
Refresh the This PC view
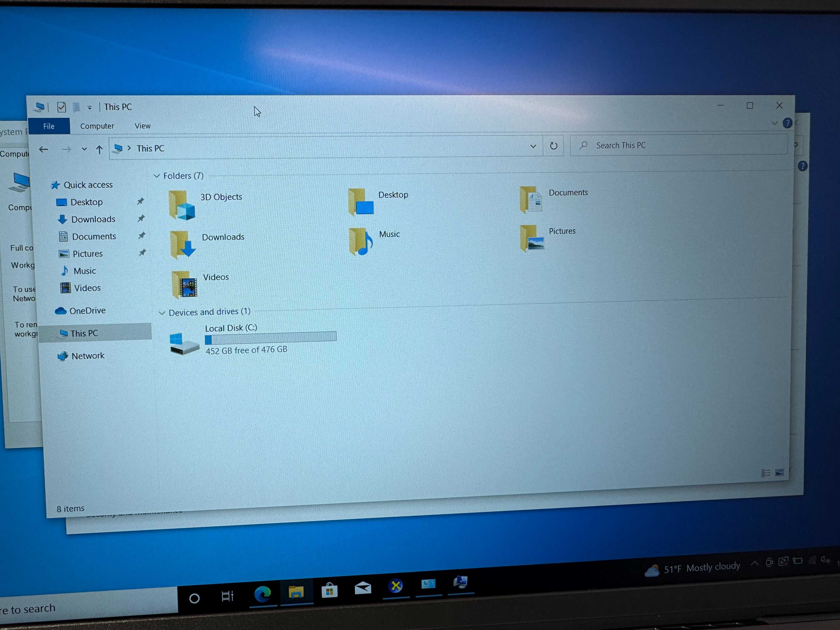554,146
